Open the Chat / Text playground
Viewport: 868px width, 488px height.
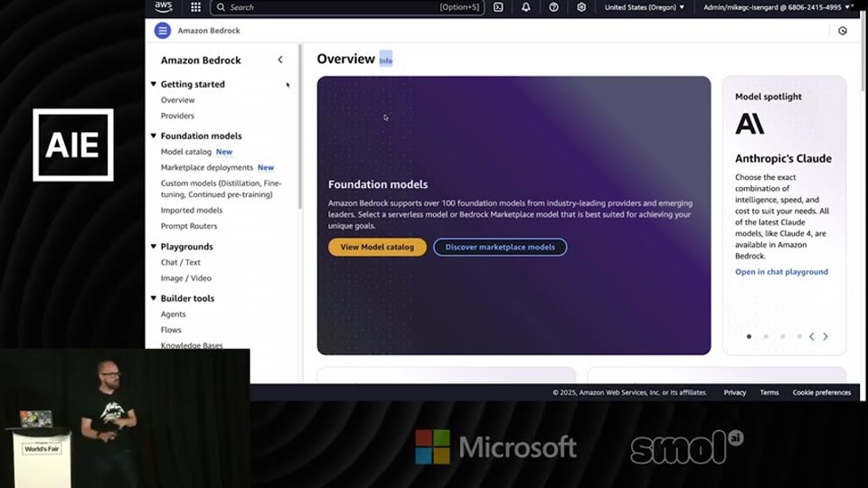click(x=181, y=262)
